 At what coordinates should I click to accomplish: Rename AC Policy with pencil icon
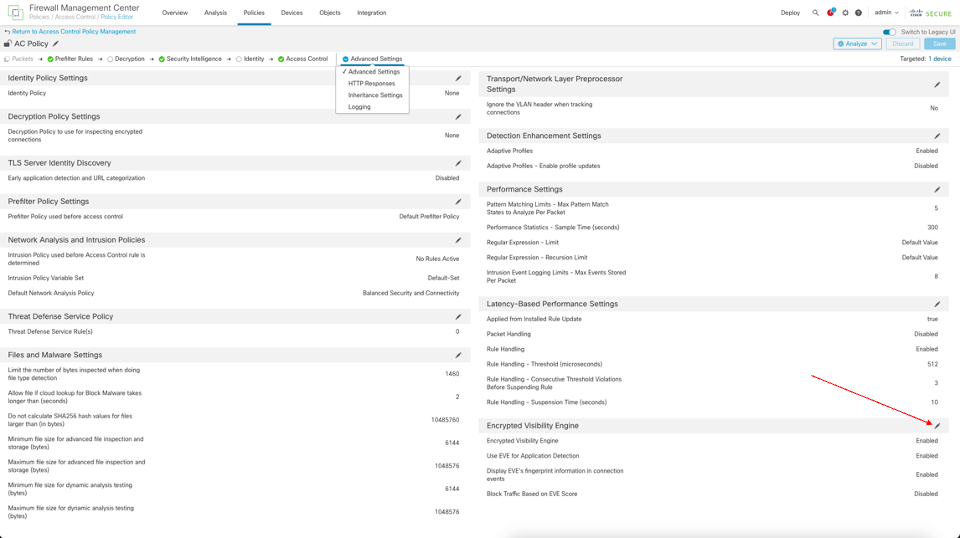(x=56, y=43)
